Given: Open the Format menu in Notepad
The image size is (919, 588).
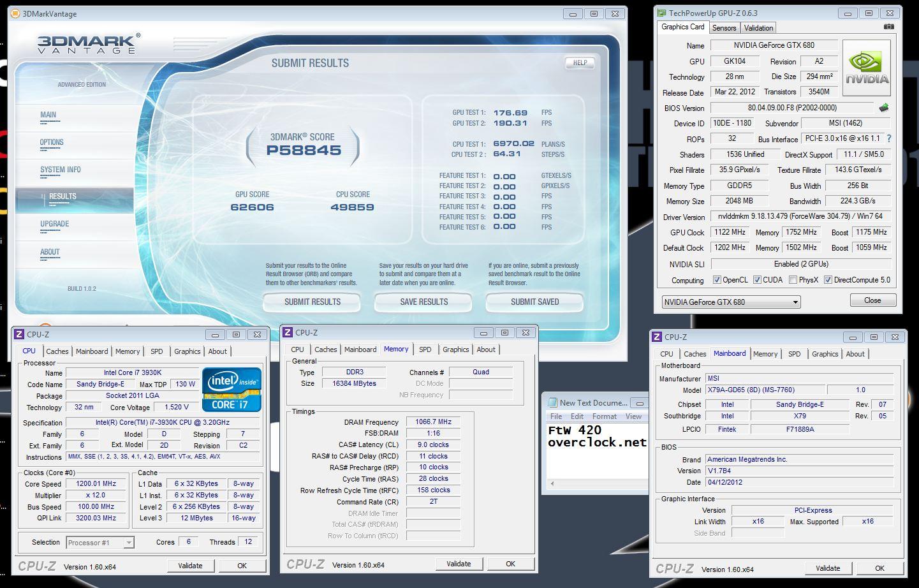Looking at the screenshot, I should (604, 416).
